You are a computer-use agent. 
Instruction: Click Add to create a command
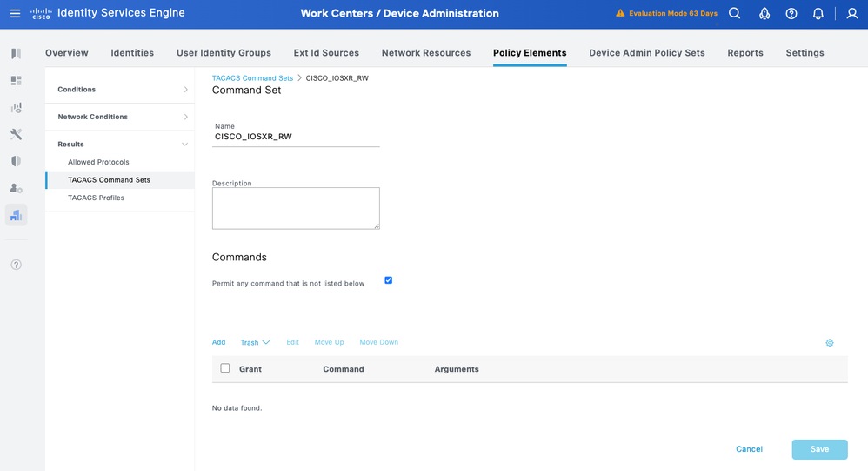(219, 342)
